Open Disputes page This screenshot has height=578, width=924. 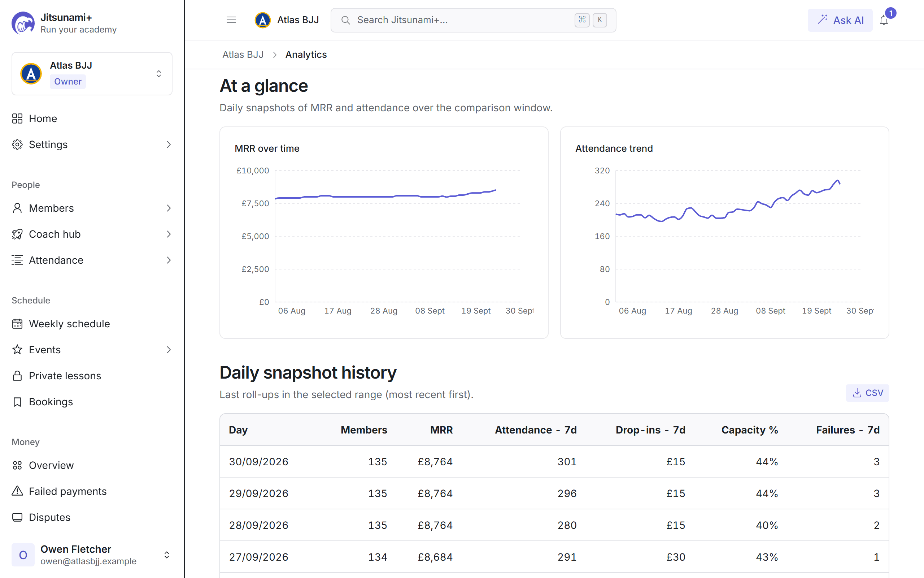(x=92, y=517)
